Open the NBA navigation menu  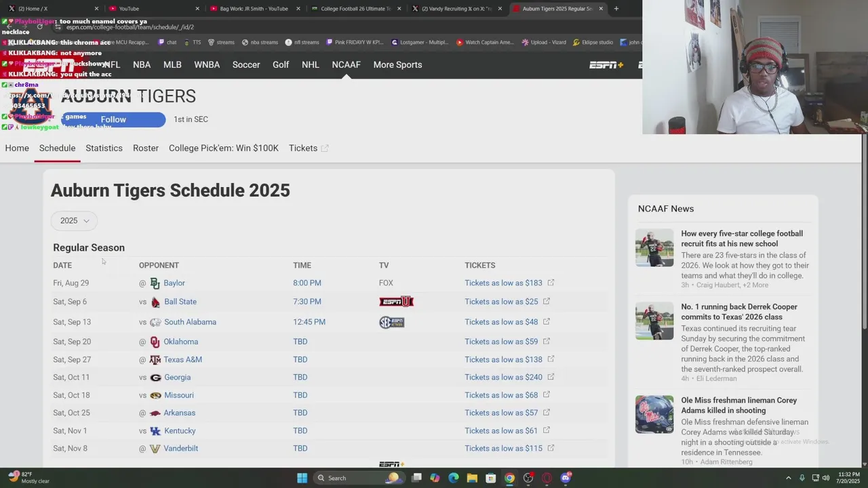click(142, 65)
